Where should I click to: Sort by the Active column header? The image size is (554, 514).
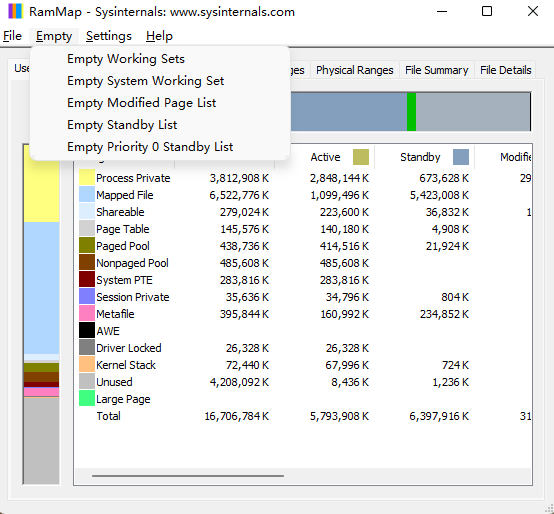(325, 157)
